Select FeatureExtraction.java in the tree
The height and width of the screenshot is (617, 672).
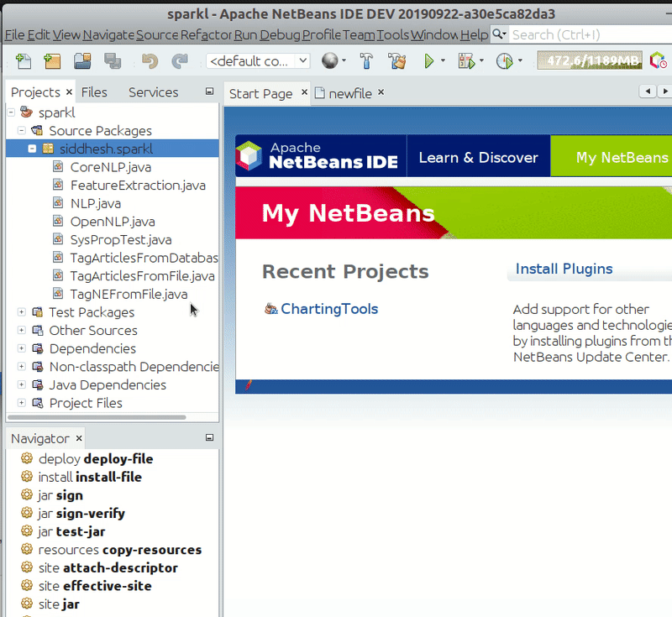138,185
